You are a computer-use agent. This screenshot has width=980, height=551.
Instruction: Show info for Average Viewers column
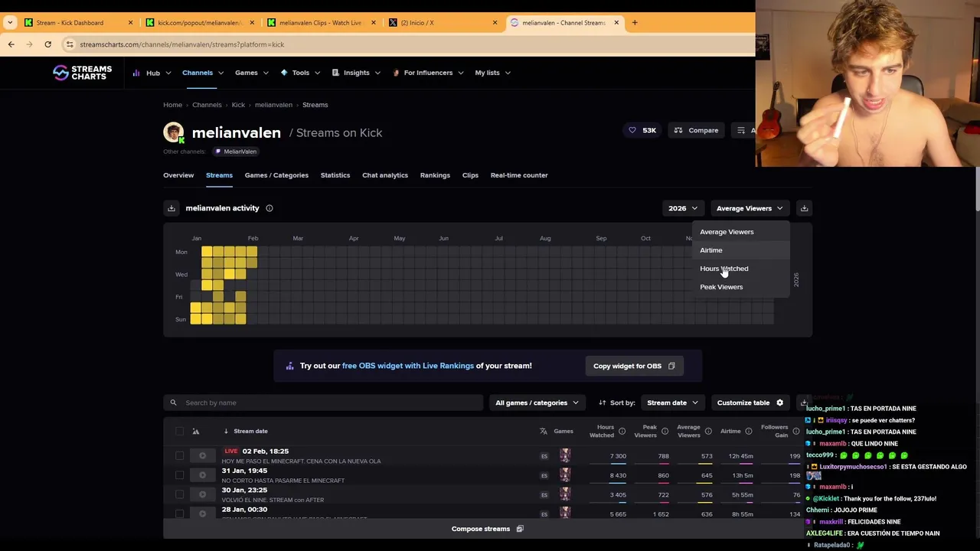click(708, 432)
